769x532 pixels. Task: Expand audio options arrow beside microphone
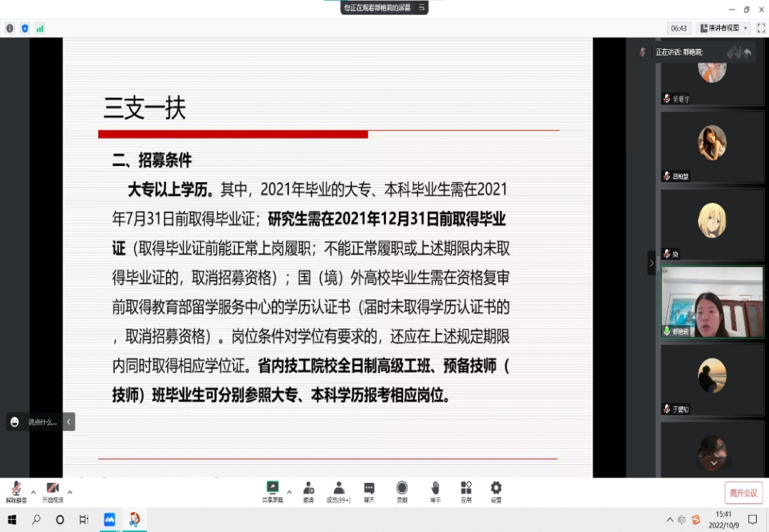tap(33, 491)
